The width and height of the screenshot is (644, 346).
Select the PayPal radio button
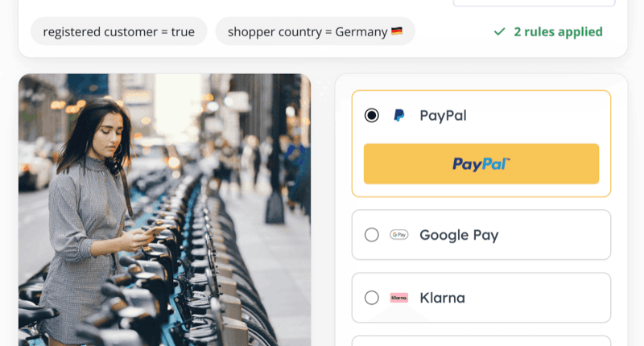(372, 115)
